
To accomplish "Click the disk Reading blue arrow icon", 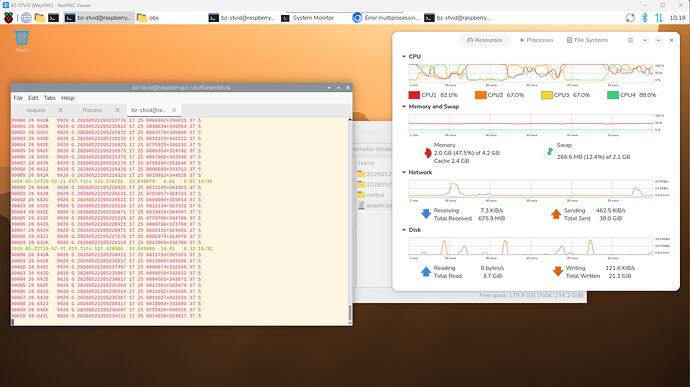I will (426, 272).
